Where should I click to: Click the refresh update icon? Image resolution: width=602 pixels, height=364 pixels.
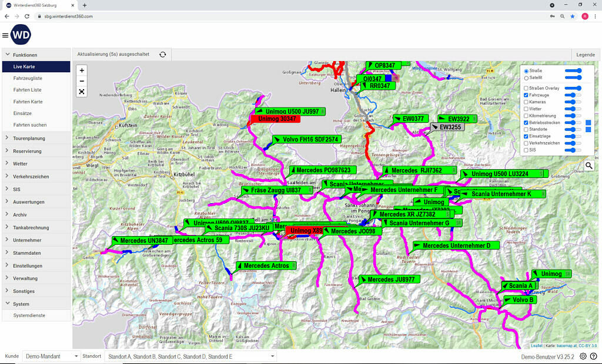coord(162,55)
